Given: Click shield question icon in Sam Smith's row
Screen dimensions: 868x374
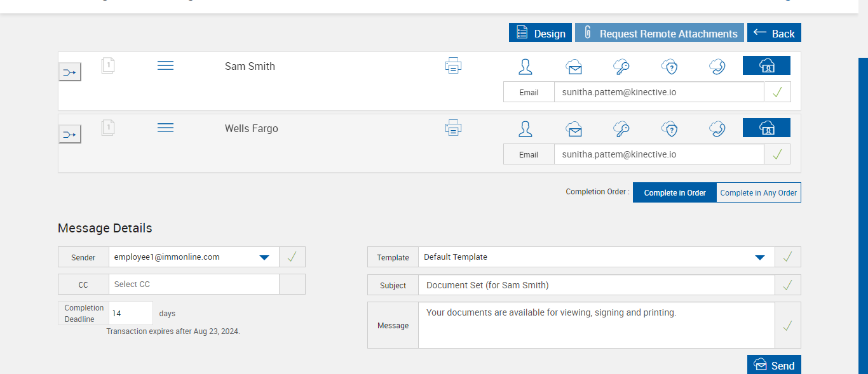Looking at the screenshot, I should 669,67.
